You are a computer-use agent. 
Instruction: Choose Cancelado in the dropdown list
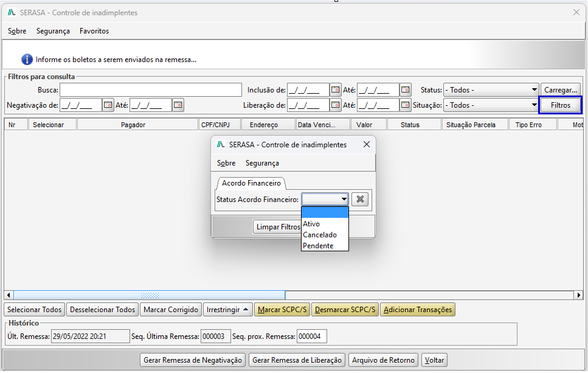click(x=325, y=234)
